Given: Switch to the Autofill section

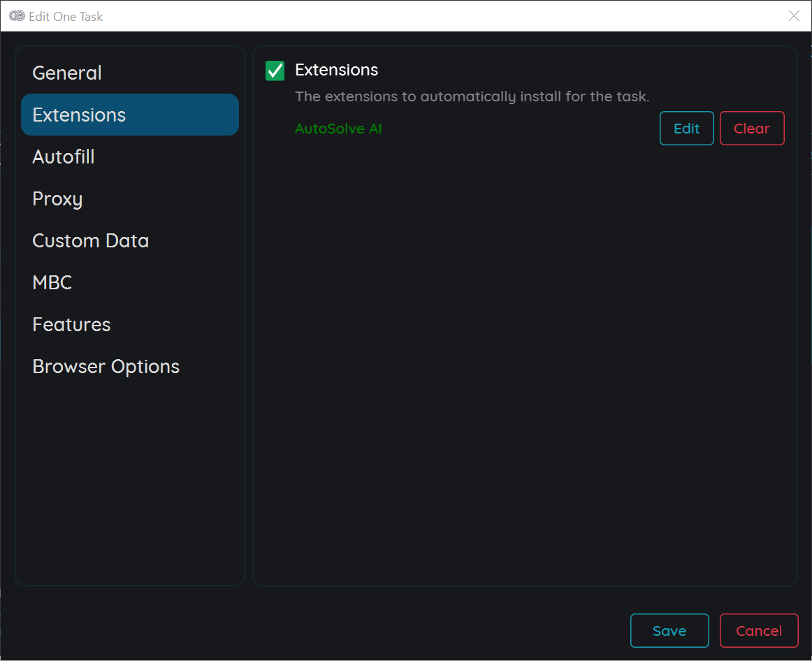Looking at the screenshot, I should click(x=64, y=157).
